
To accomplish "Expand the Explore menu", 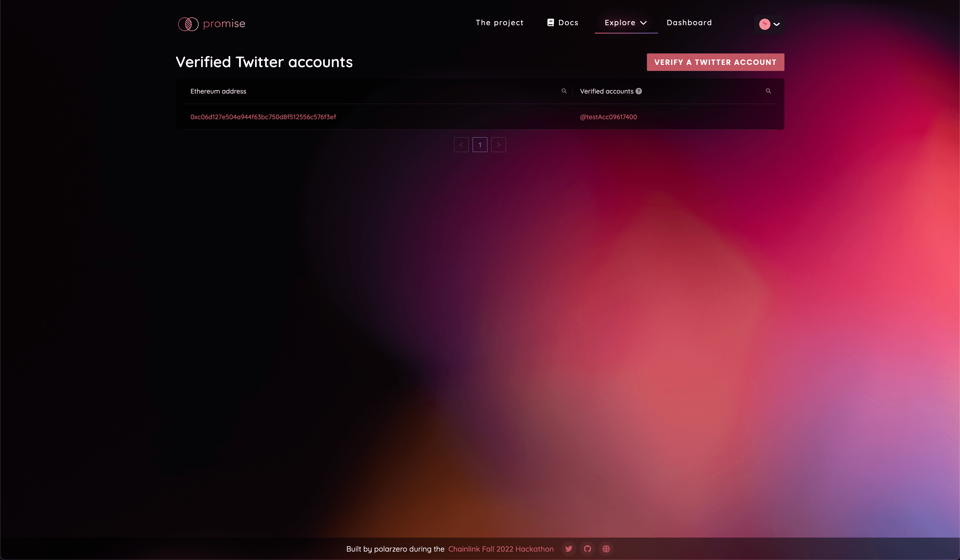I will click(625, 23).
